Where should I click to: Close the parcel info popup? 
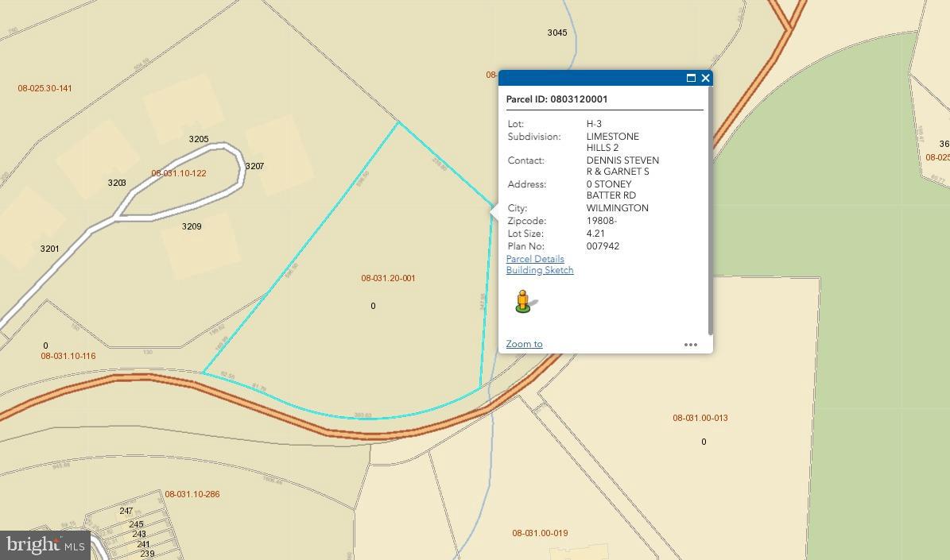pyautogui.click(x=705, y=78)
